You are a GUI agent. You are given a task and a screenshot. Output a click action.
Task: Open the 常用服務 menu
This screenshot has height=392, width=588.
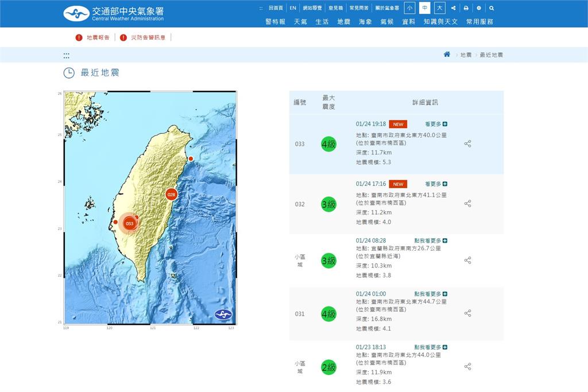click(x=479, y=22)
